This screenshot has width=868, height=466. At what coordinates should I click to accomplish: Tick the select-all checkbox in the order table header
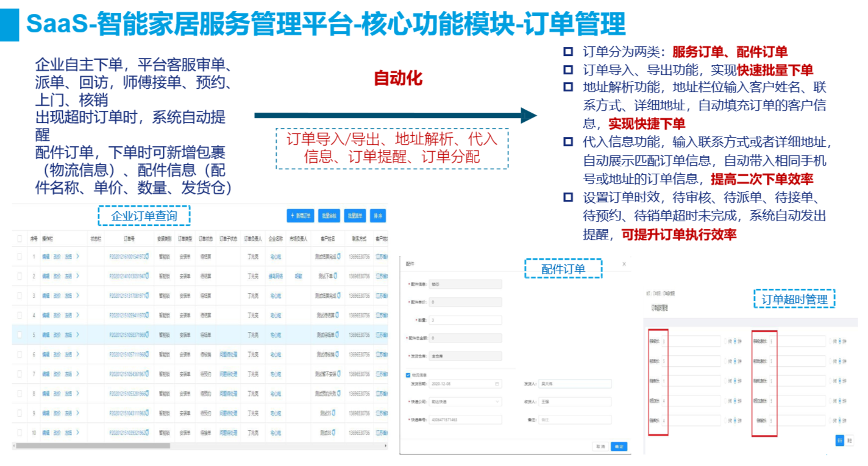click(x=20, y=238)
